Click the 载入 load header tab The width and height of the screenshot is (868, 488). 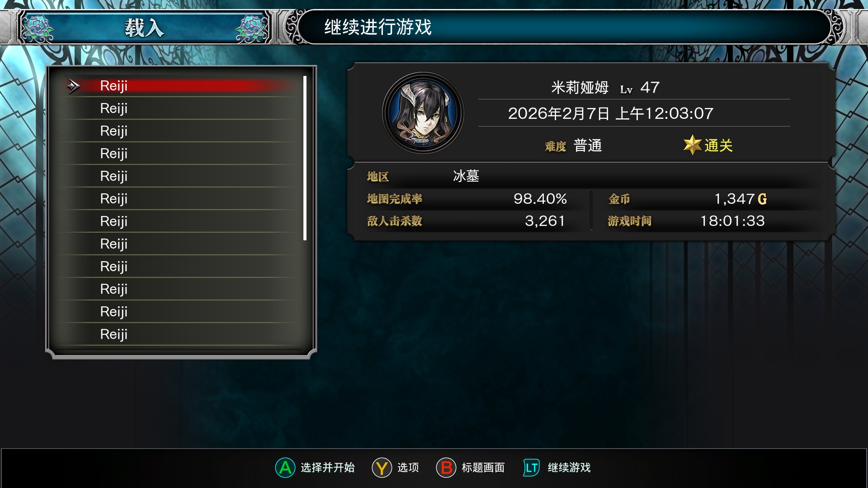click(x=145, y=28)
